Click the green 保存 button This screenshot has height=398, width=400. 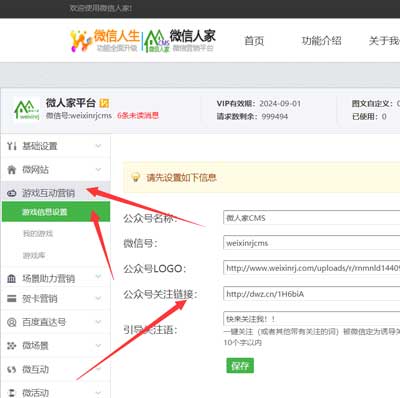point(240,366)
